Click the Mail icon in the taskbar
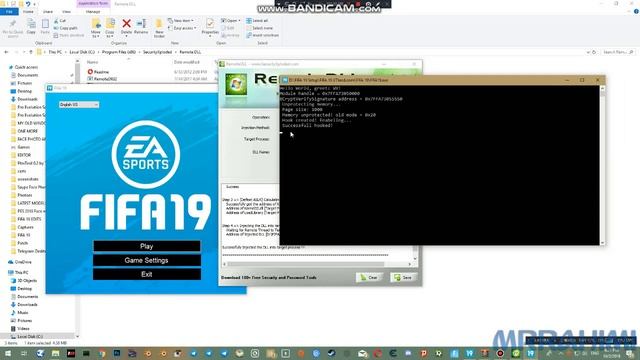Screen dimensions: 640x360 (362, 353)
